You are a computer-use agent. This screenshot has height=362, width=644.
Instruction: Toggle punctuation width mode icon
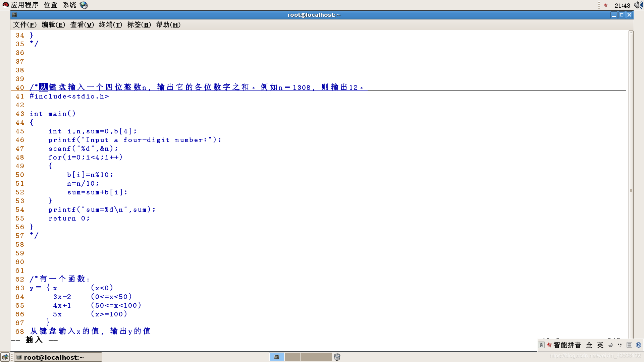click(x=620, y=345)
